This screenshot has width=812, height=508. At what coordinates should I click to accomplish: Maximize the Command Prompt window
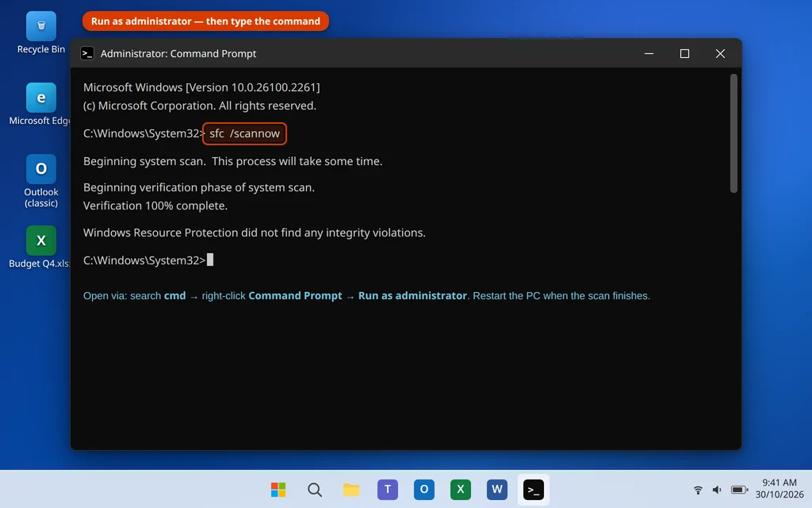(x=684, y=53)
